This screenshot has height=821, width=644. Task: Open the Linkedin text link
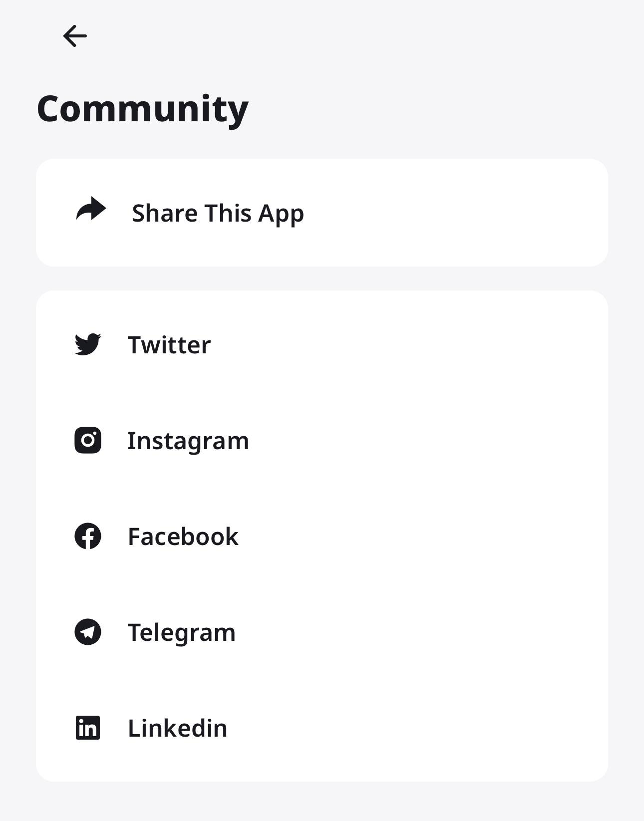178,728
